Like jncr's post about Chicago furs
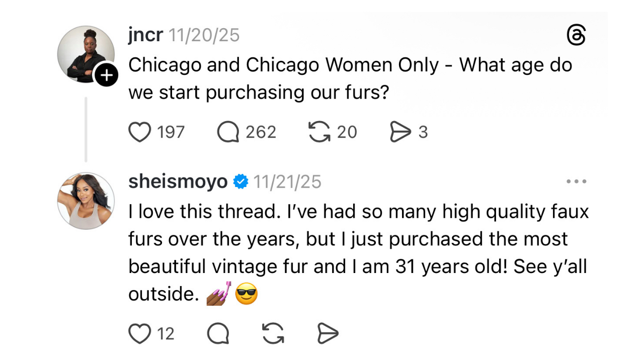Image resolution: width=644 pixels, height=362 pixels. tap(140, 132)
